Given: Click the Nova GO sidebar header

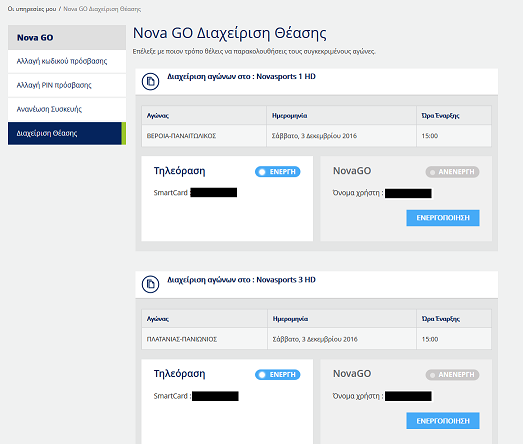Looking at the screenshot, I should pyautogui.click(x=67, y=37).
